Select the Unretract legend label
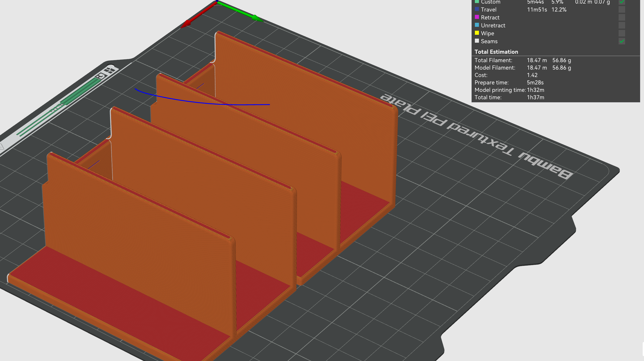The width and height of the screenshot is (644, 361). pyautogui.click(x=493, y=26)
